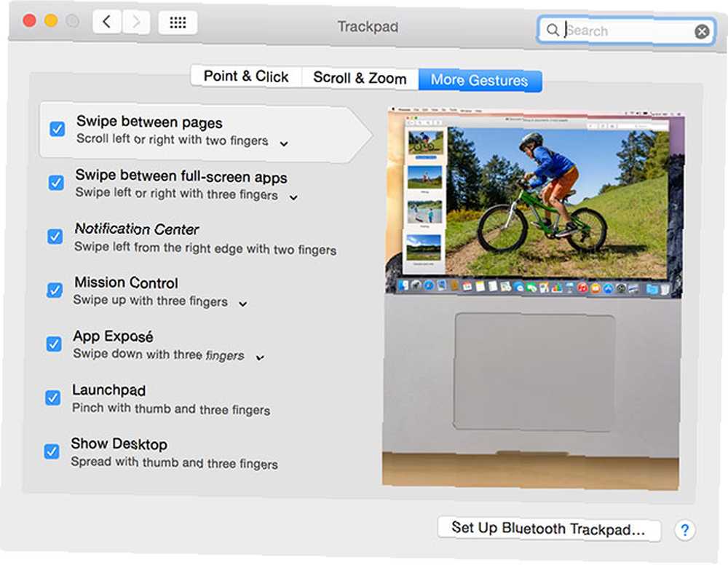Toggle Notification Center gesture checkbox
Image resolution: width=728 pixels, height=565 pixels.
pos(55,237)
